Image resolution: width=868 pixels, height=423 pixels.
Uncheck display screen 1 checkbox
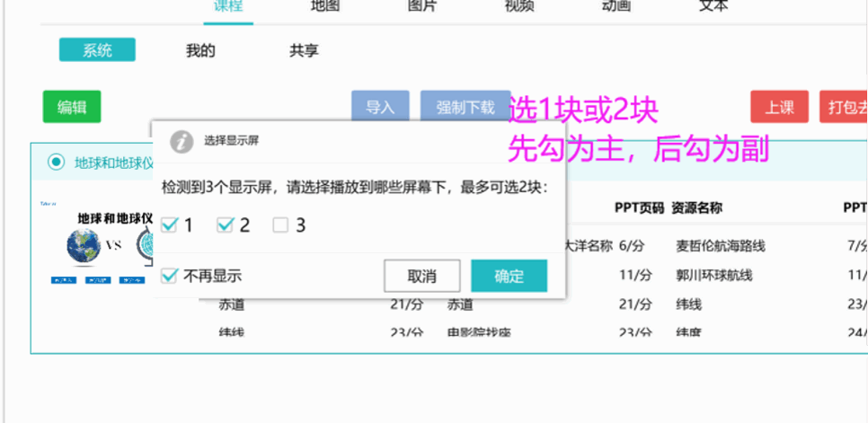pyautogui.click(x=169, y=225)
